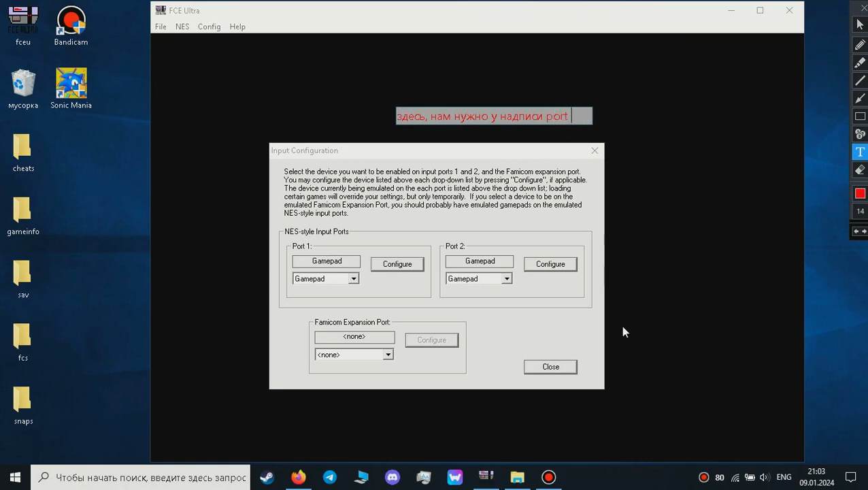Choose the straight line tool
This screenshot has width=868, height=490.
[x=860, y=80]
